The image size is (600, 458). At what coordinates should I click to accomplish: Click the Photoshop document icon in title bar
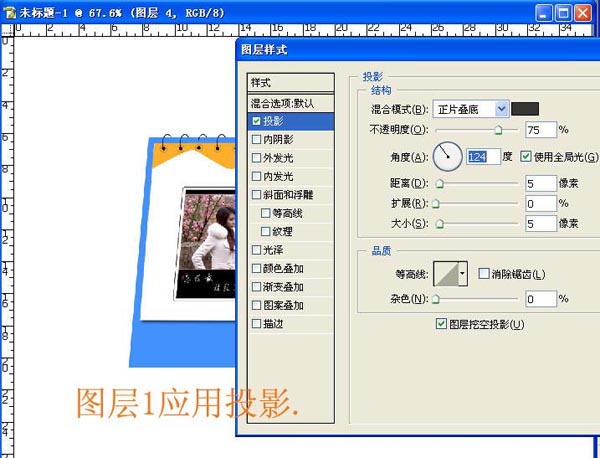tap(9, 13)
